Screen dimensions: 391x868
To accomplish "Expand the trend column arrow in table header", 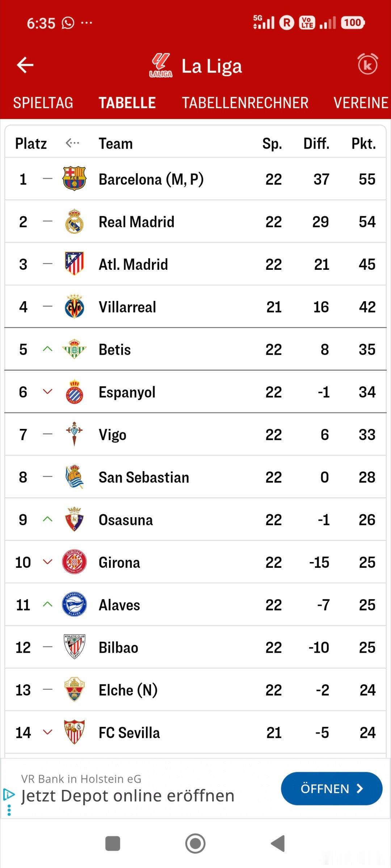I will (x=72, y=143).
